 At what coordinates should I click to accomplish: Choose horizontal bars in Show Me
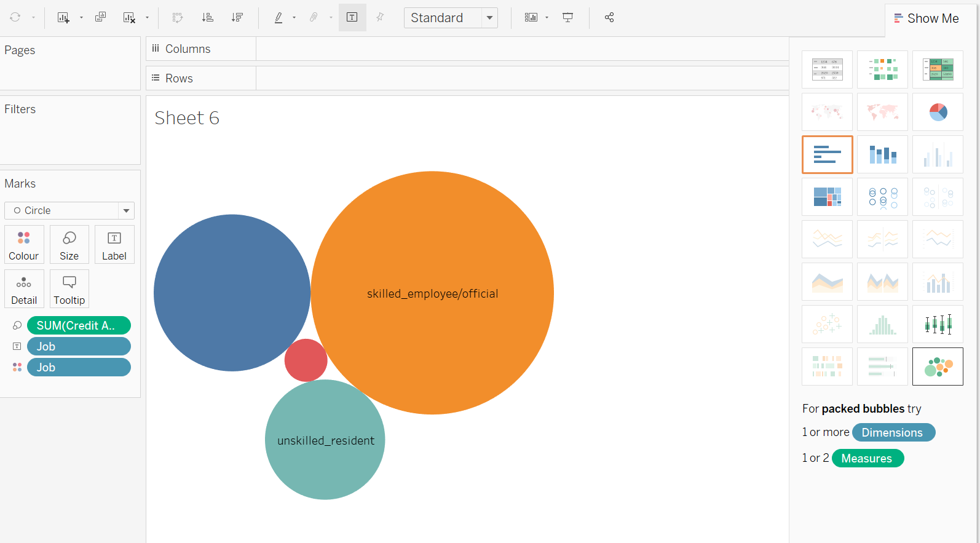[x=827, y=154]
